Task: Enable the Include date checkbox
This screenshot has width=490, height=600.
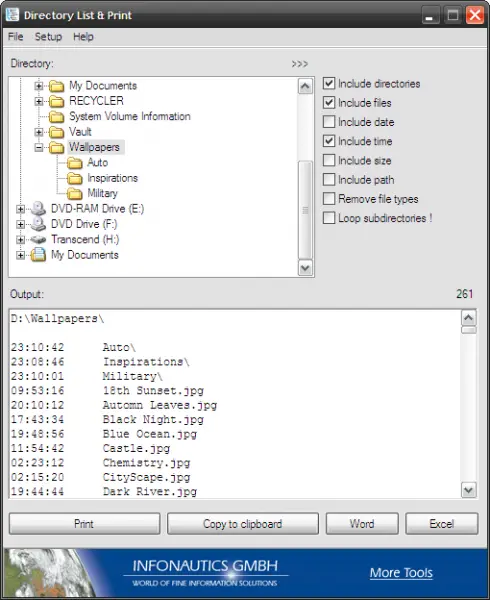Action: [329, 122]
